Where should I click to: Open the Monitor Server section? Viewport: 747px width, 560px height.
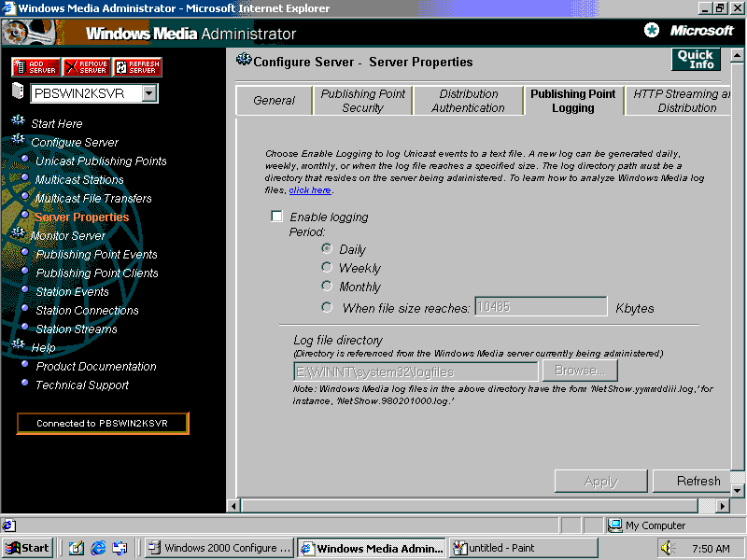(x=68, y=236)
